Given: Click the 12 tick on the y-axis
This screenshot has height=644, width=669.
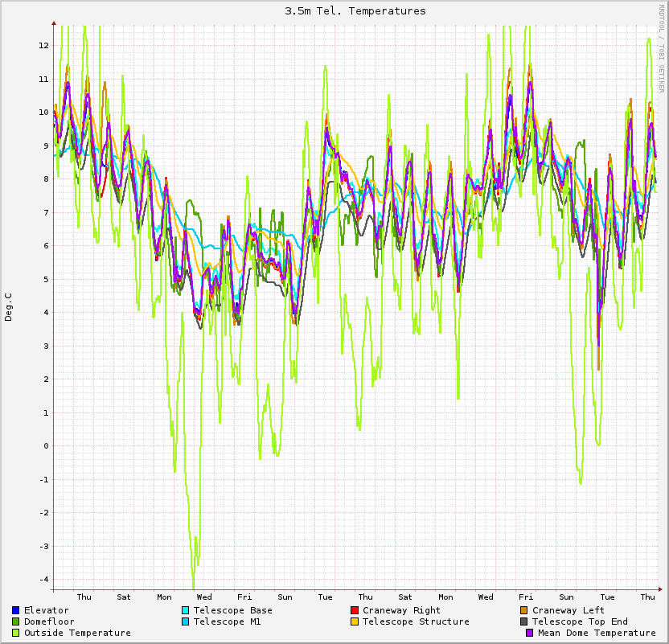Looking at the screenshot, I should [x=44, y=45].
